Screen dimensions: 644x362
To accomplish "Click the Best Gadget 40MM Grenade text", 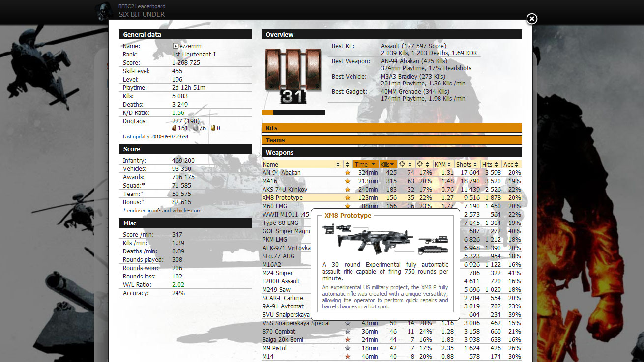I will point(415,92).
